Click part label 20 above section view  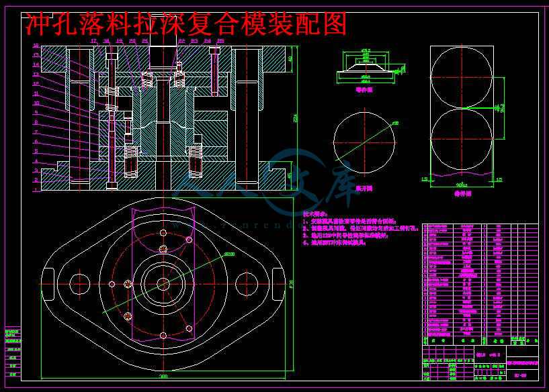pyautogui.click(x=132, y=41)
